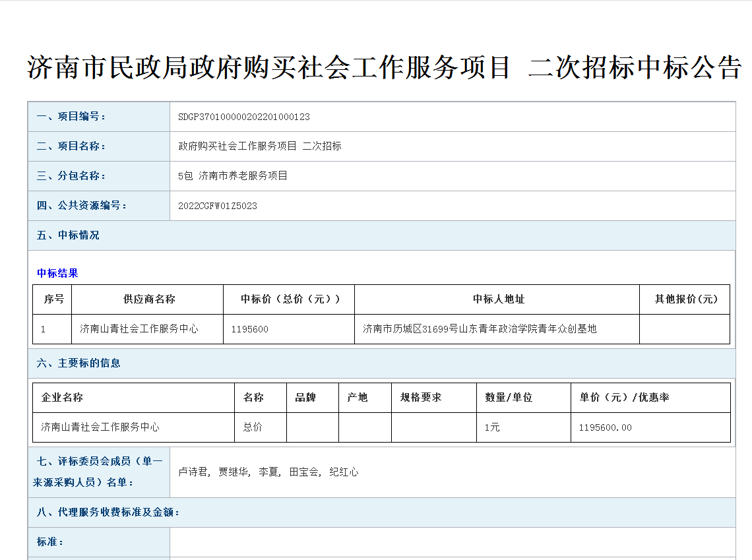The image size is (752, 560).
Task: Click the '五、中标情况' section header
Action: [68, 235]
